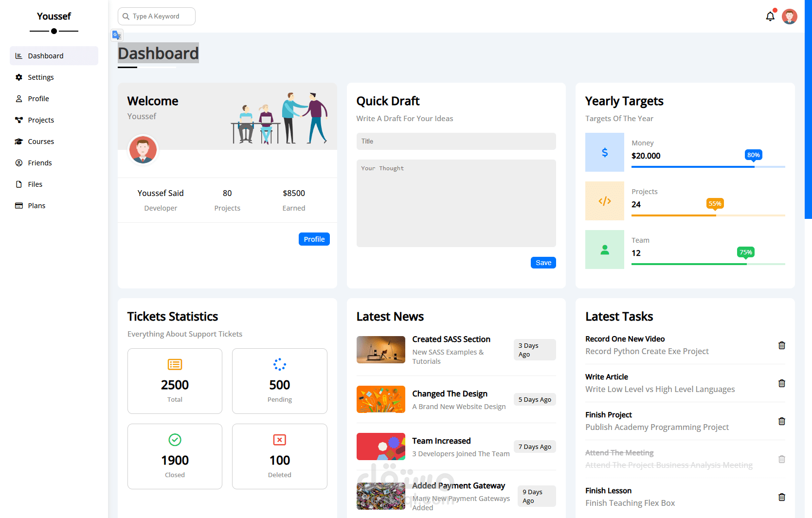Delete the Finish Lesson task
The width and height of the screenshot is (812, 518).
pyautogui.click(x=782, y=497)
